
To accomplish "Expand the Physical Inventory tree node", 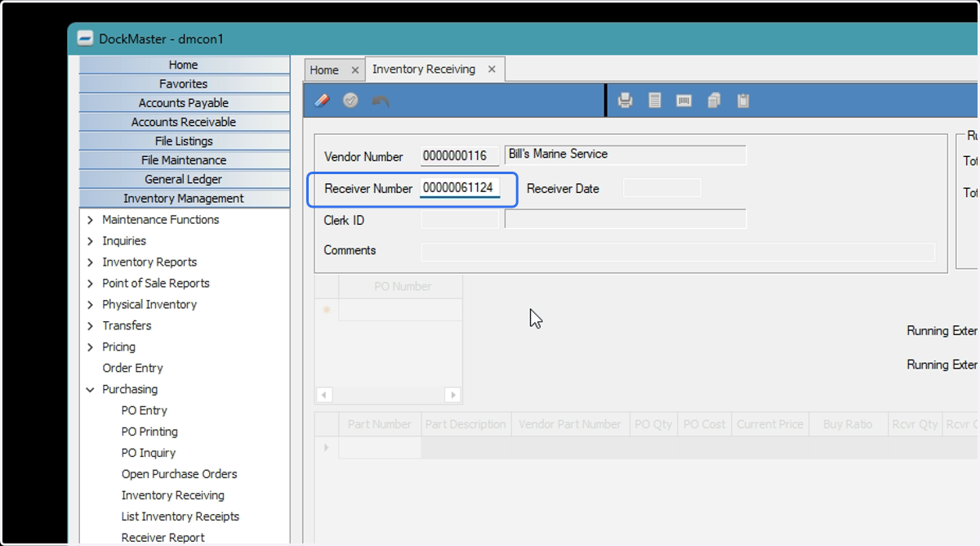I will coord(90,305).
